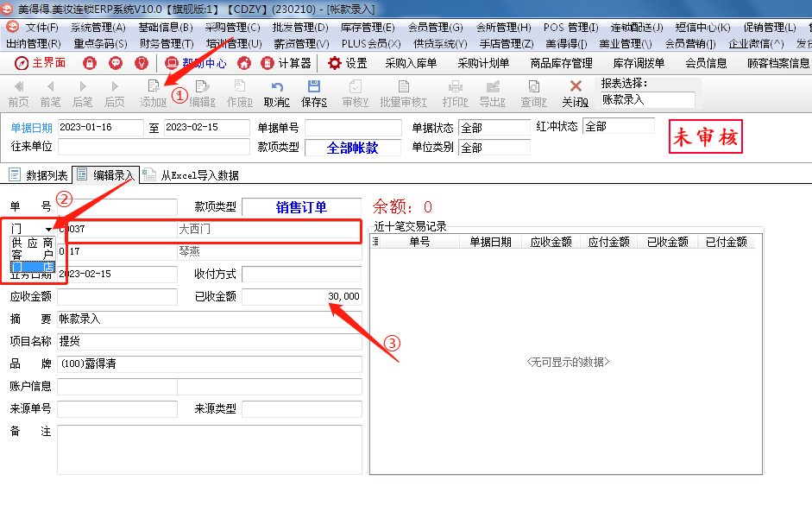Screen dimensions: 812x512
Task: Click the 已收金额 field showing 30,000
Action: coord(302,296)
